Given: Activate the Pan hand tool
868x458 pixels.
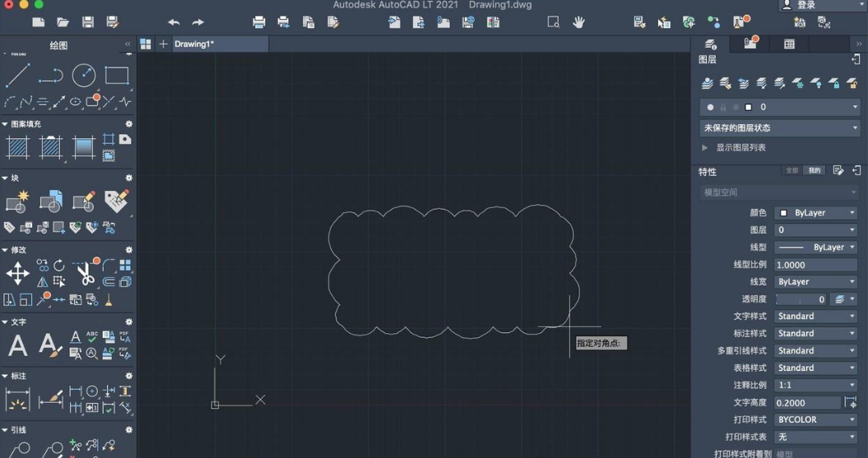Looking at the screenshot, I should tap(578, 22).
